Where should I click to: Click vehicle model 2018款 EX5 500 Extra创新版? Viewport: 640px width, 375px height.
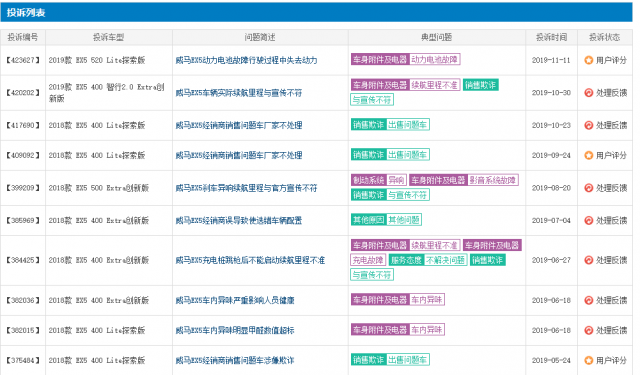pyautogui.click(x=99, y=188)
